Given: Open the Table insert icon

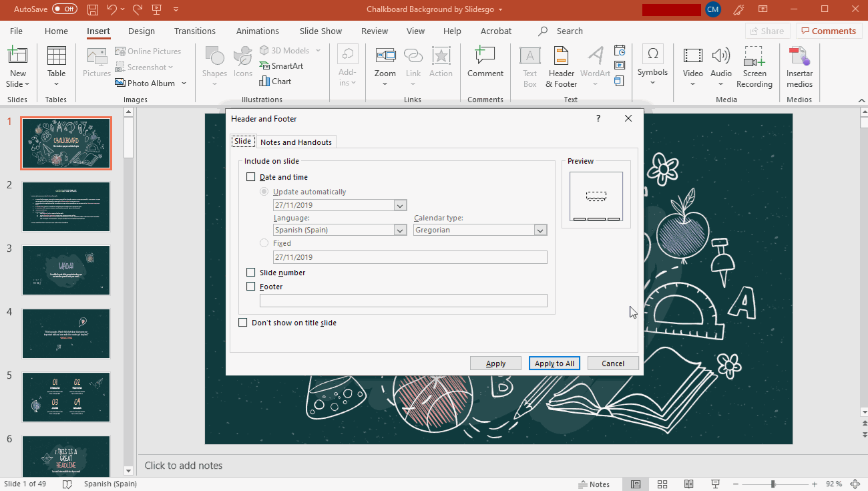Looking at the screenshot, I should [57, 57].
